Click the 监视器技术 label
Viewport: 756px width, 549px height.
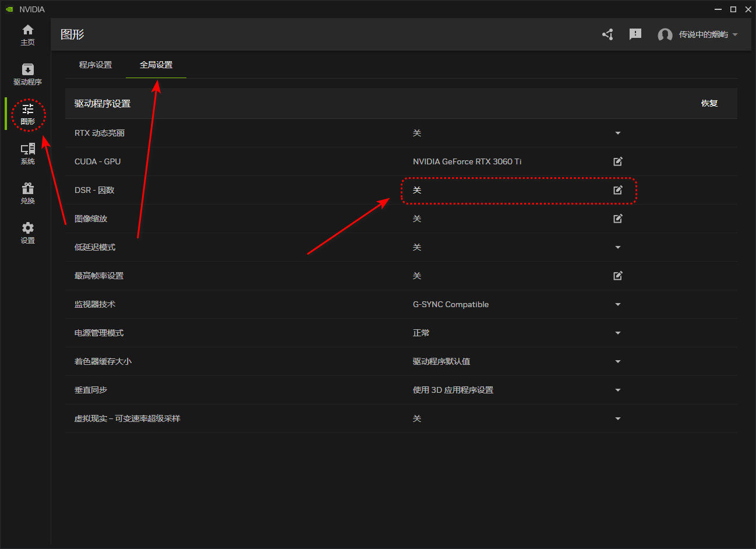(95, 304)
